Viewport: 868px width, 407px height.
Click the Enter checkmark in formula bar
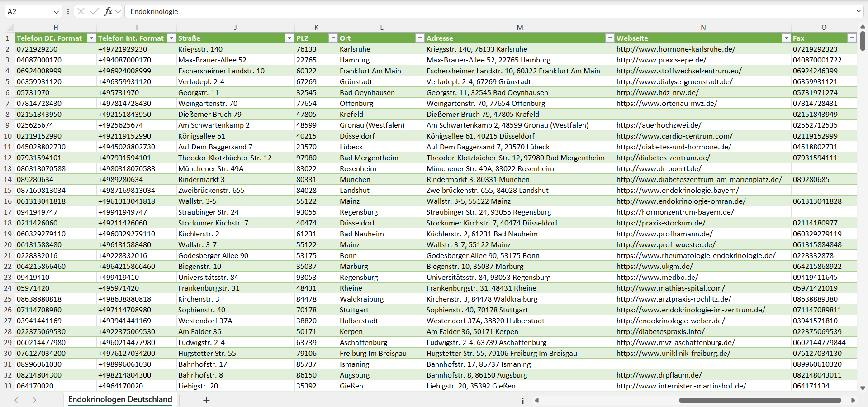point(95,11)
